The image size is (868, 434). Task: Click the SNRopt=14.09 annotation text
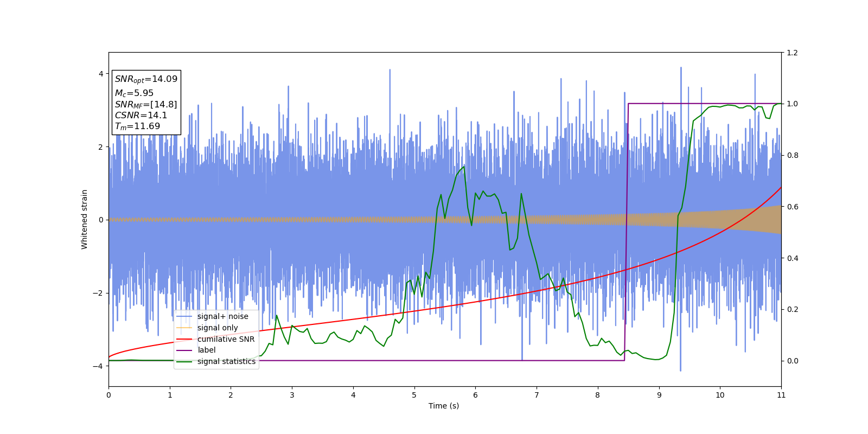click(146, 79)
